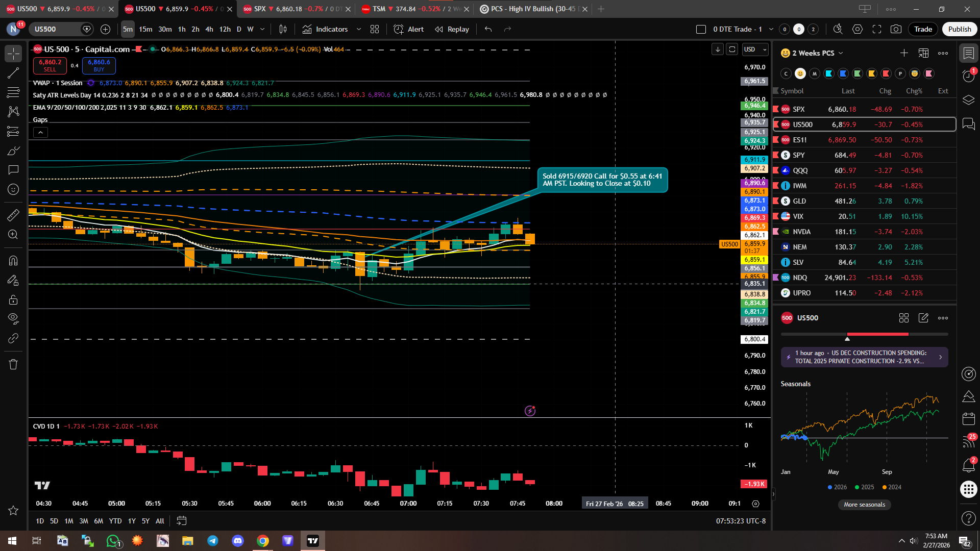The image size is (980, 551).
Task: Select the ruler measure tool
Action: click(13, 215)
